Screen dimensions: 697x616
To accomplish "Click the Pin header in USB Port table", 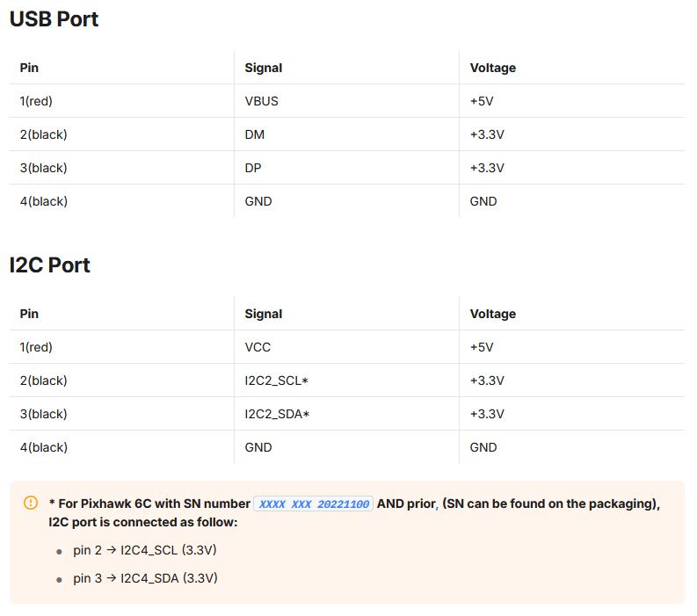I will coord(29,68).
